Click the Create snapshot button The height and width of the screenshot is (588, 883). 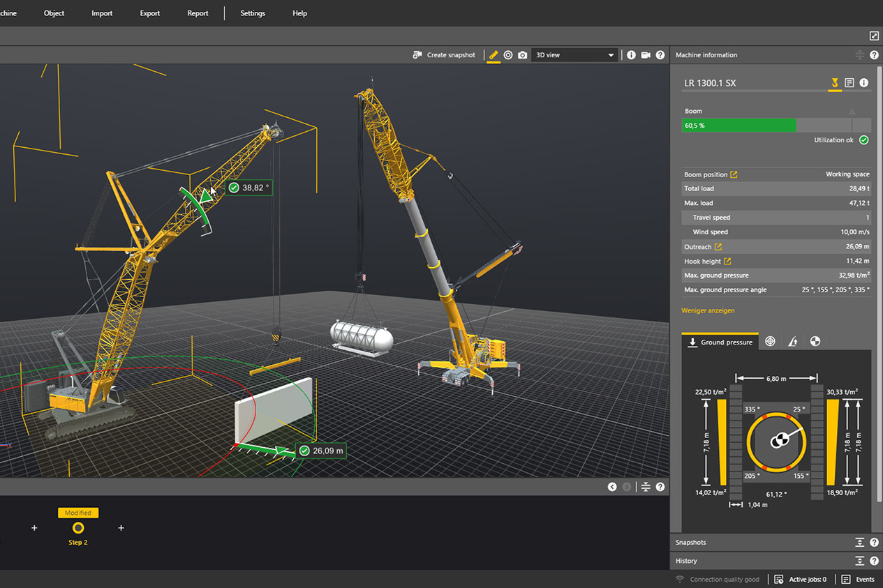(444, 55)
